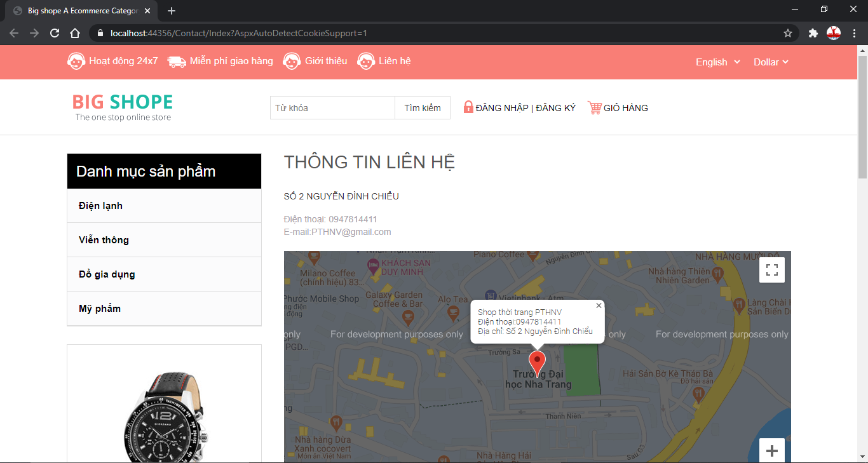The height and width of the screenshot is (463, 868).
Task: Click the headset icon beside Liên hệ
Action: point(366,61)
